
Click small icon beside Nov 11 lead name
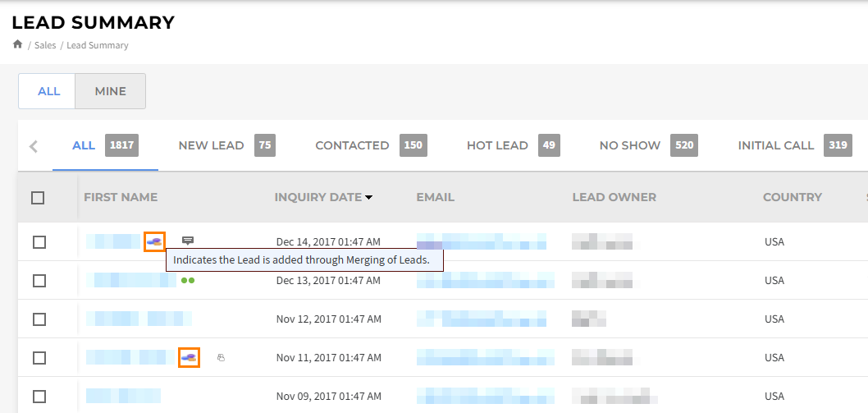pyautogui.click(x=221, y=358)
